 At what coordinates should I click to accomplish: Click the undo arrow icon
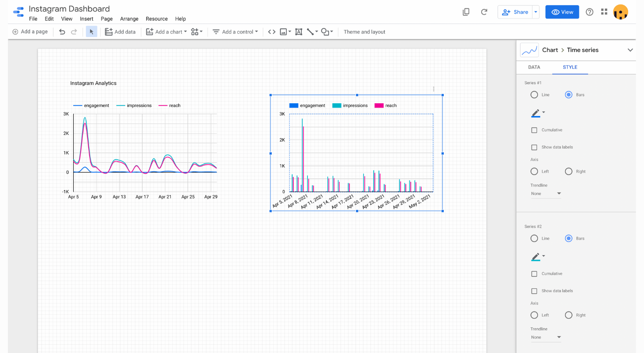[62, 32]
